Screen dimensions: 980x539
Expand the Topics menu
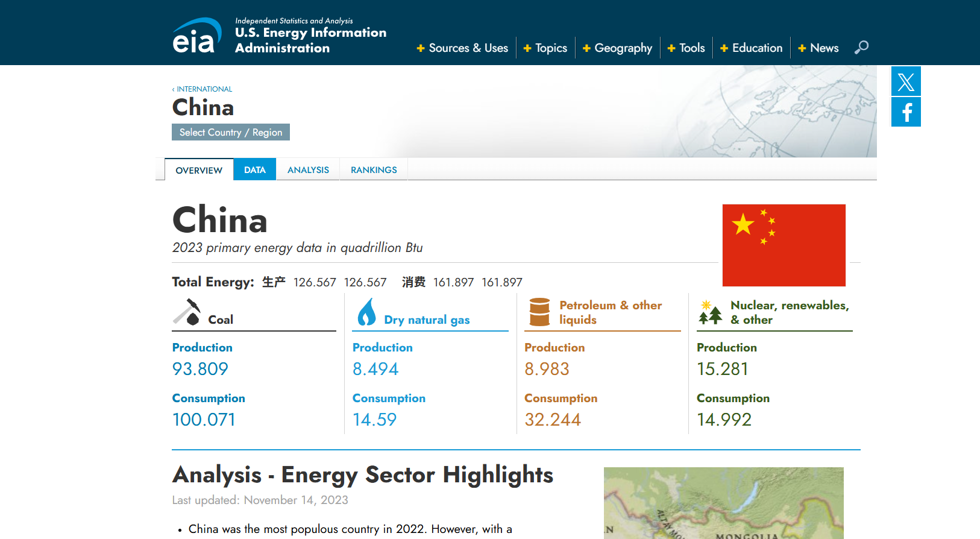(x=545, y=48)
